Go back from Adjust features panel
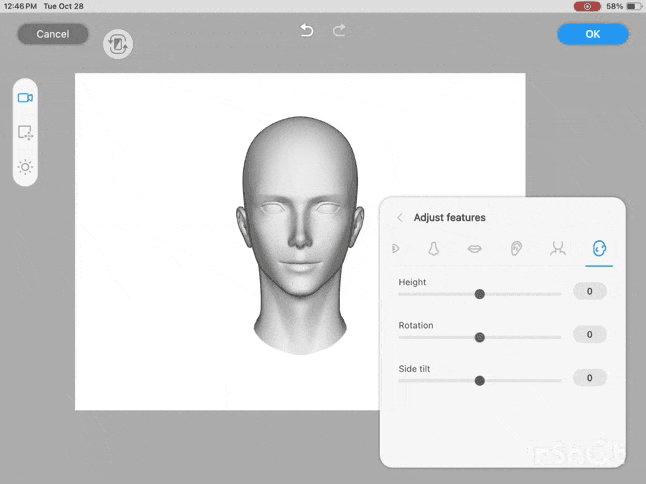Viewport: 646px width, 484px height. pos(400,218)
